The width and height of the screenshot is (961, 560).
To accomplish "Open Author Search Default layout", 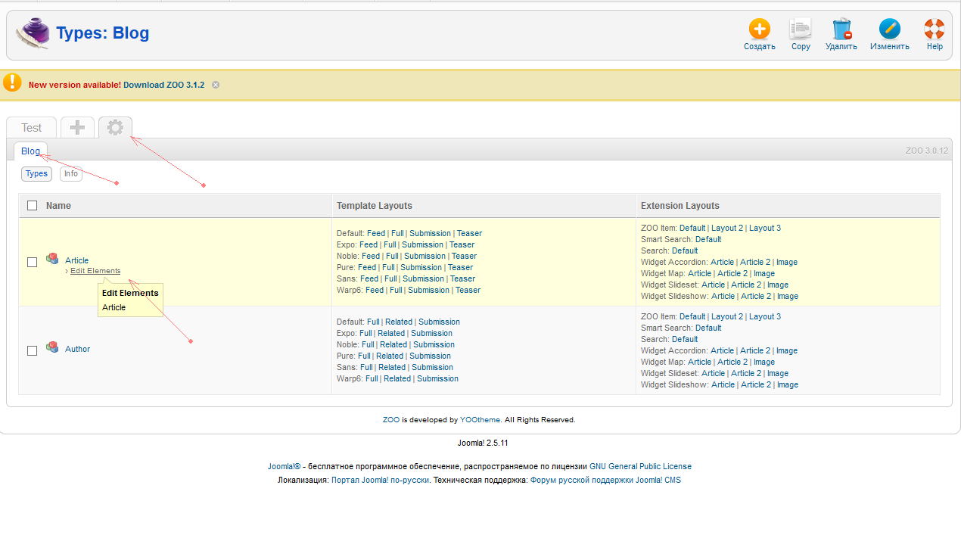I will [x=685, y=339].
